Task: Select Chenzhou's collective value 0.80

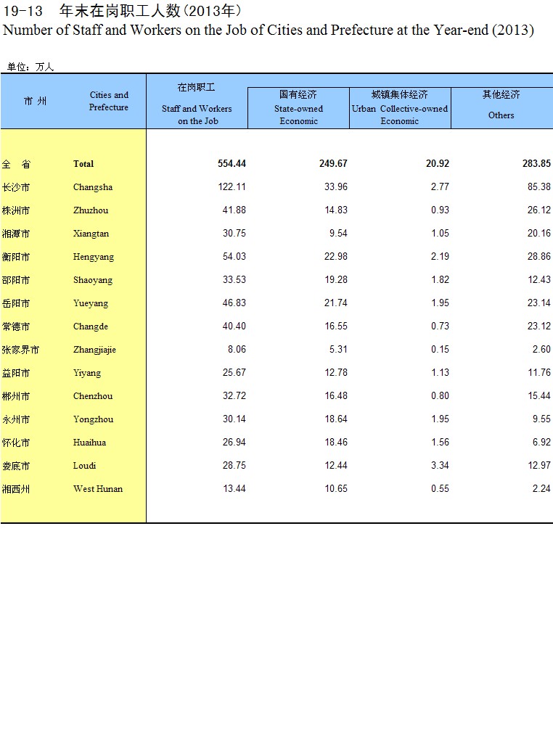Action: [440, 395]
